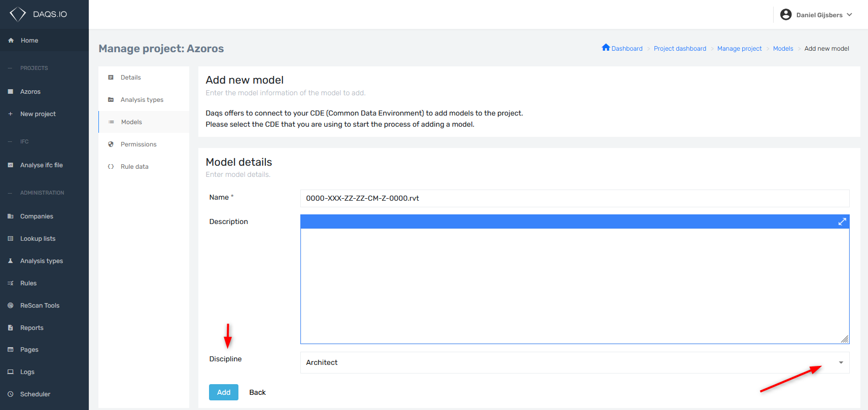Follow the Project dashboard breadcrumb link
Viewport: 868px width, 410px height.
(680, 49)
